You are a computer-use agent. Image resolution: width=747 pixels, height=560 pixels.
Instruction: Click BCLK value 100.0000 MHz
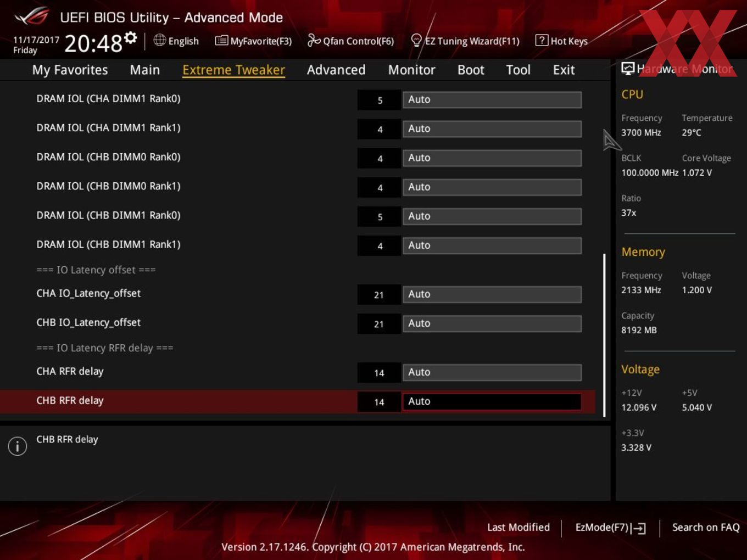click(x=650, y=172)
